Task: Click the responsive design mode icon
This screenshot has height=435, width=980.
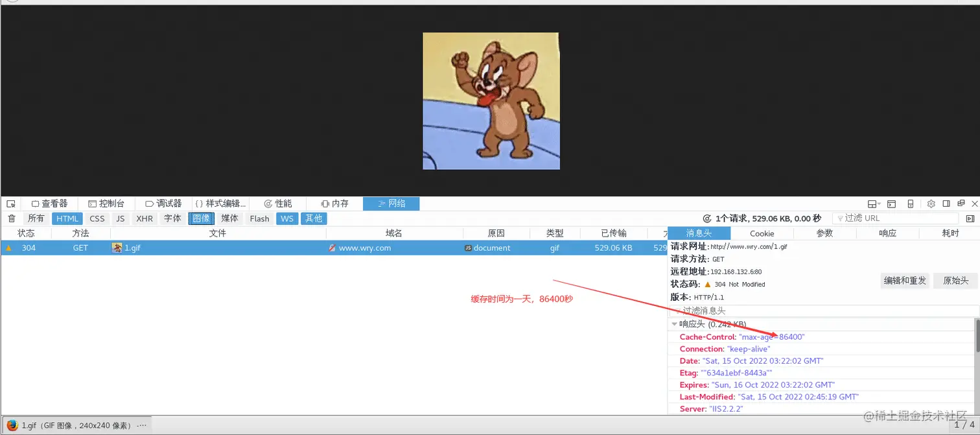Action: [911, 204]
